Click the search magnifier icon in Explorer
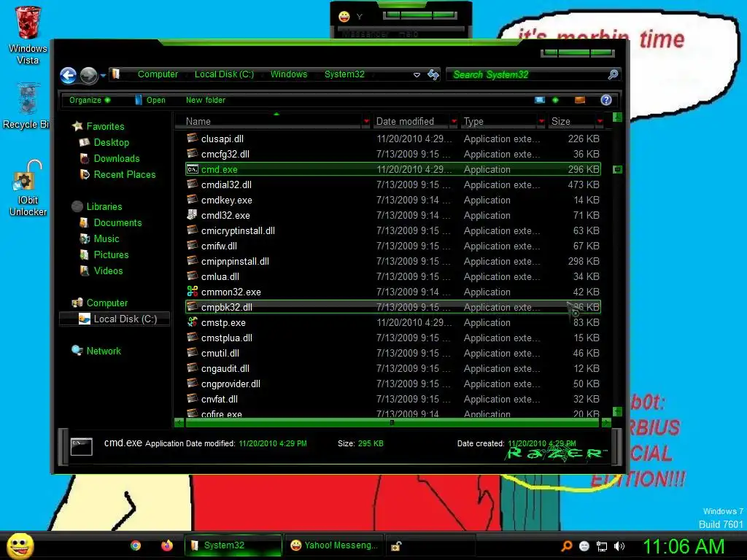 click(613, 74)
